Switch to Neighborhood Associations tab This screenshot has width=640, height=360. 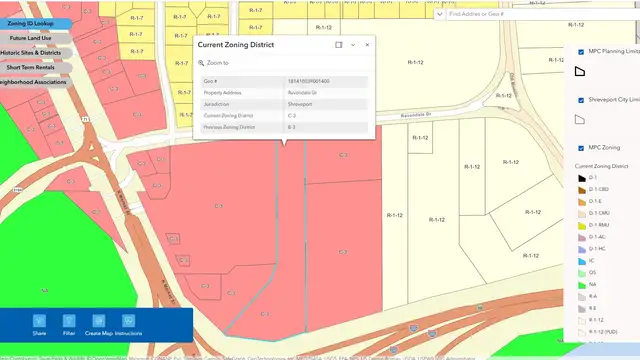click(x=33, y=82)
